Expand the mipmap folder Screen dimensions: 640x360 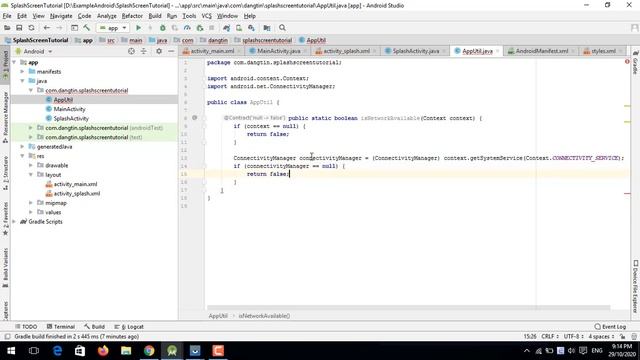click(31, 203)
